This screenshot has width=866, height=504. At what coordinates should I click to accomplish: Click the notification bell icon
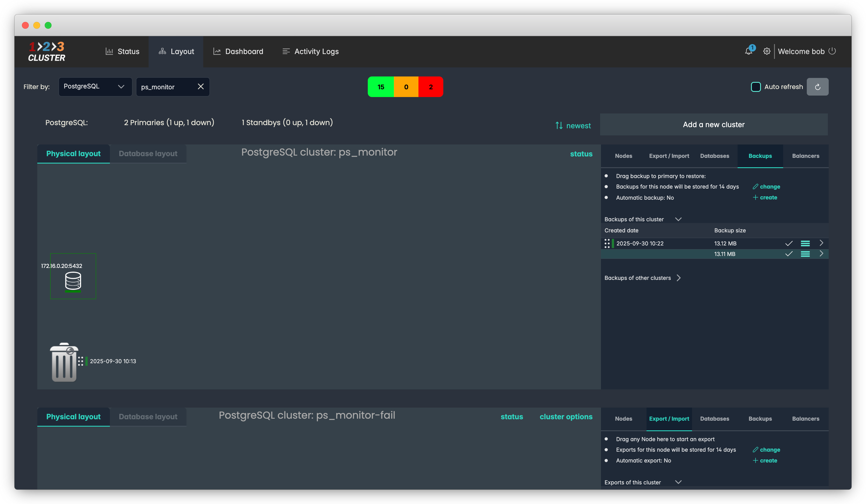(x=748, y=51)
